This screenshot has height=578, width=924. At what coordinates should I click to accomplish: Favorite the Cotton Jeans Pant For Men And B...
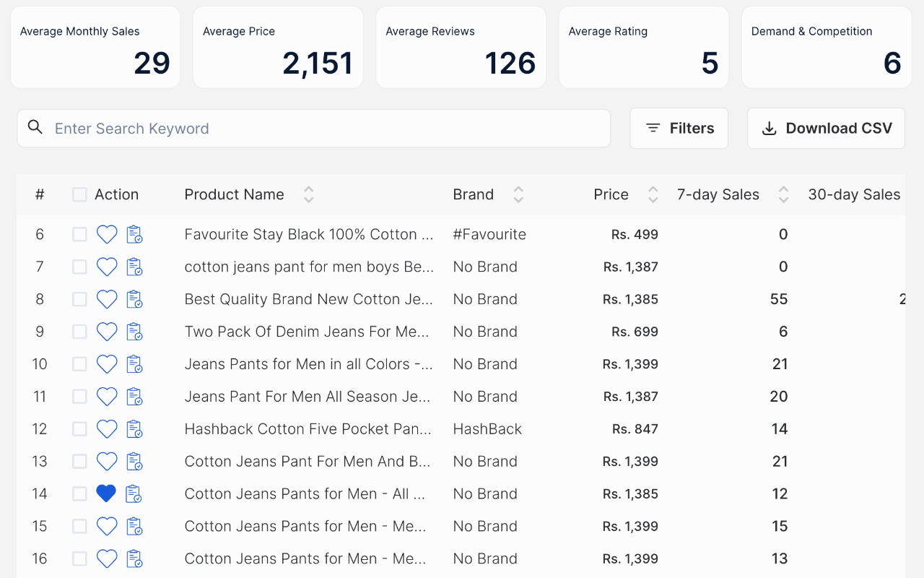tap(106, 461)
